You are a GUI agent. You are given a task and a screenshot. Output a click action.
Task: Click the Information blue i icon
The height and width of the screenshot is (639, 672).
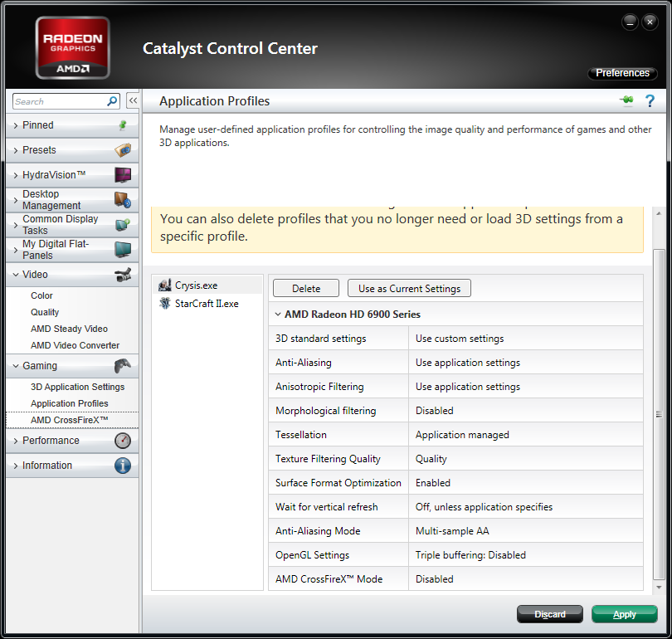click(x=123, y=466)
